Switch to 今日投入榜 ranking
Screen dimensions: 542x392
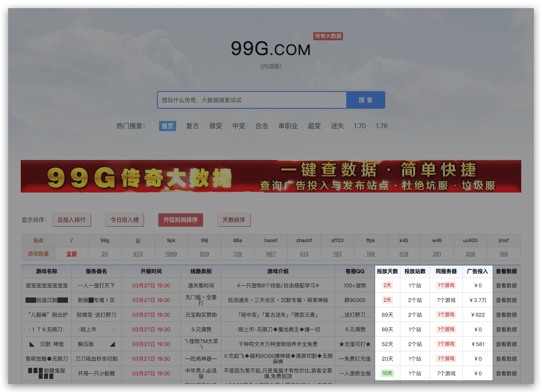tap(125, 220)
